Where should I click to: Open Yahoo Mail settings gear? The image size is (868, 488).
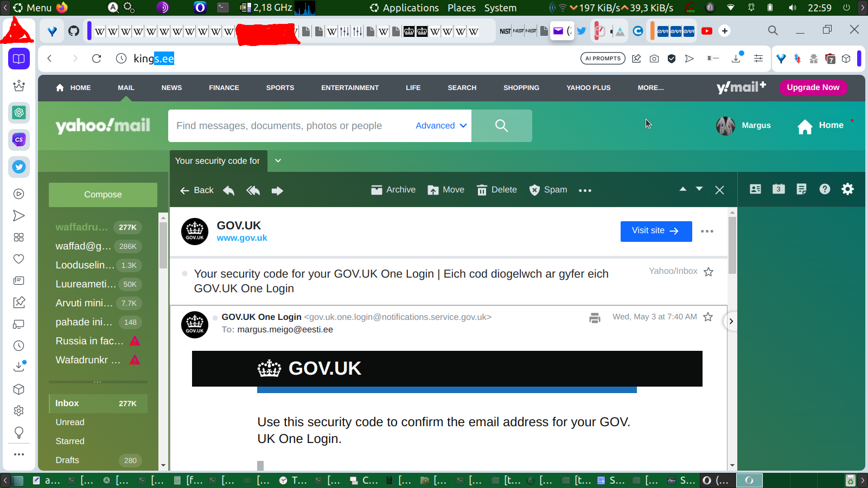(847, 189)
